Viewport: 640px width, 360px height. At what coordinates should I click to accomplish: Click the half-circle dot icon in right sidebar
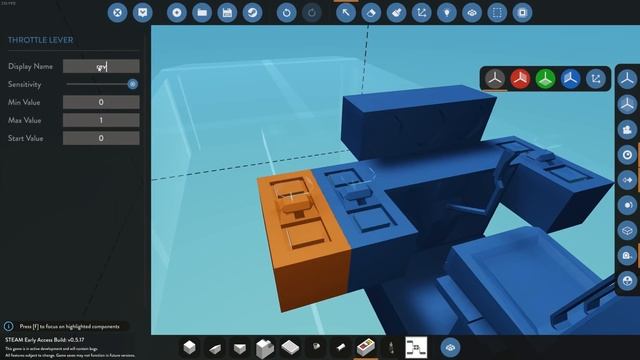pyautogui.click(x=627, y=205)
